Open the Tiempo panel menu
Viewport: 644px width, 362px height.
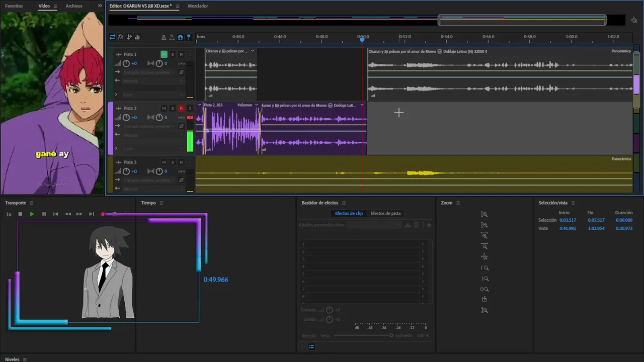pos(162,203)
